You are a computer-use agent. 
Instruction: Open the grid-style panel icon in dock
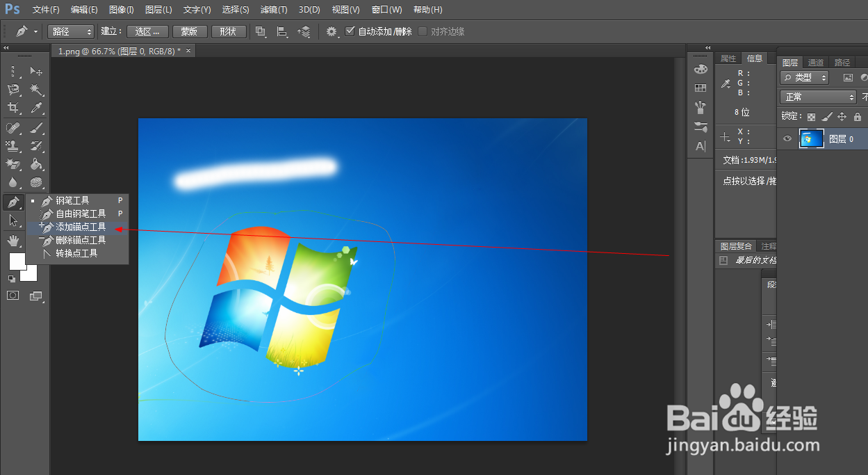[x=701, y=88]
